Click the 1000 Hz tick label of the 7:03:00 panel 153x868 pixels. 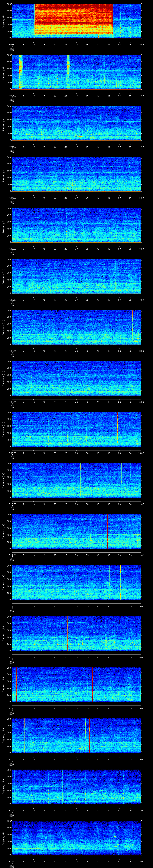click(x=8, y=107)
